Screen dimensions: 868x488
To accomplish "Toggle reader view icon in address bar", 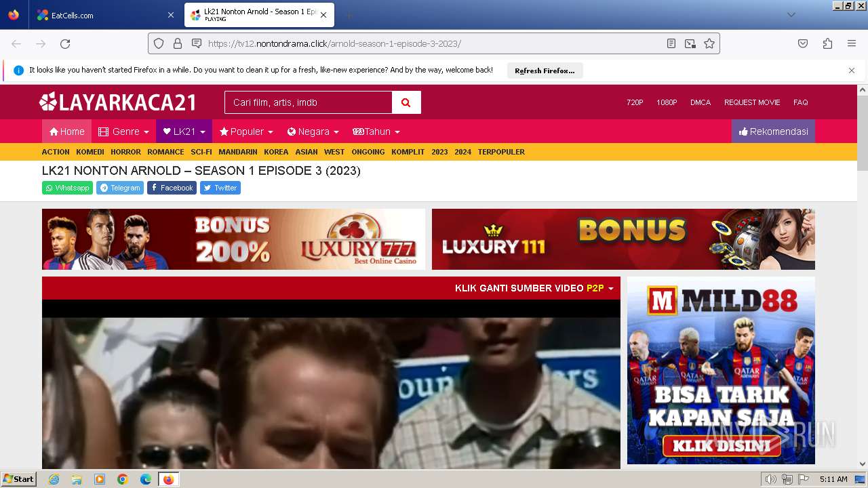I will point(671,43).
